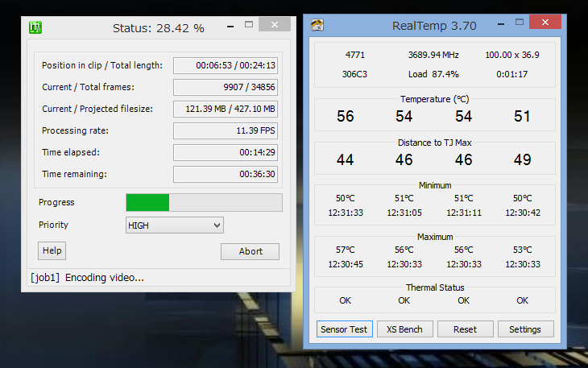Click the '100.00 x 36.9' multiplier value
Viewport: 588px width, 368px height.
512,55
